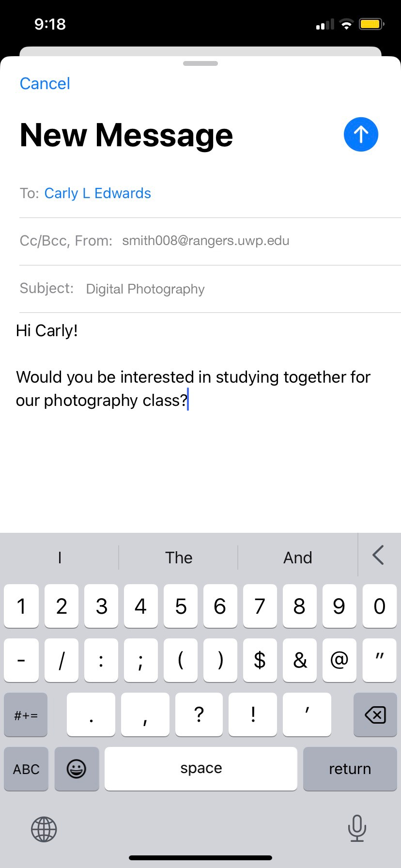Tap the space bar
Viewport: 401px width, 868px height.
pyautogui.click(x=201, y=769)
